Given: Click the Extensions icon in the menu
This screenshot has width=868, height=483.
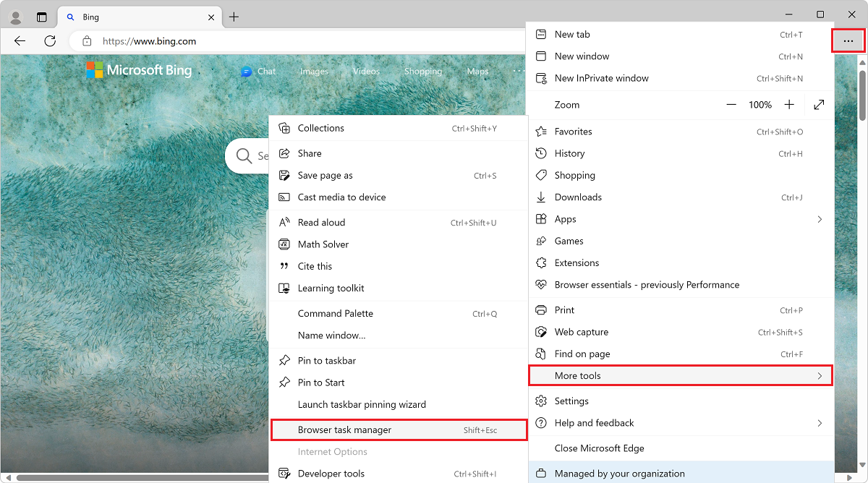Looking at the screenshot, I should click(541, 262).
